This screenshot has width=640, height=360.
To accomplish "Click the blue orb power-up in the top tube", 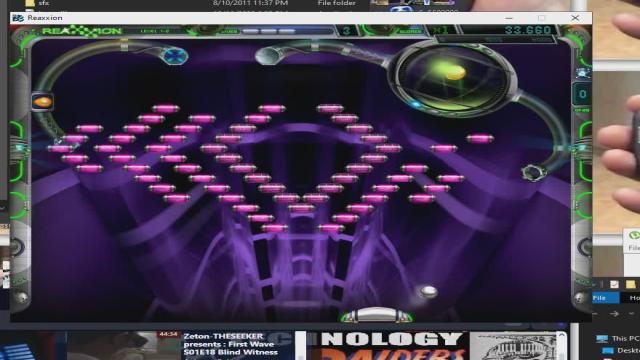I will (x=175, y=56).
